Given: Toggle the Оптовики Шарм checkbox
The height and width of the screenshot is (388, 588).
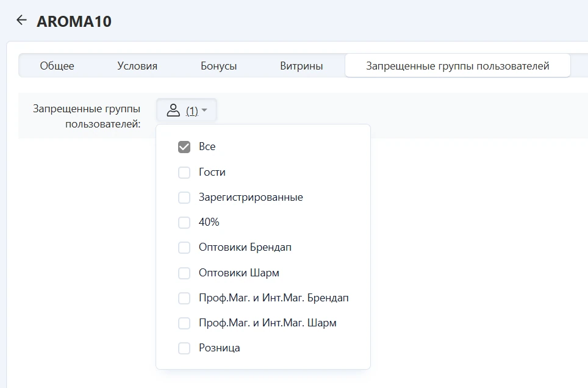Looking at the screenshot, I should point(184,273).
